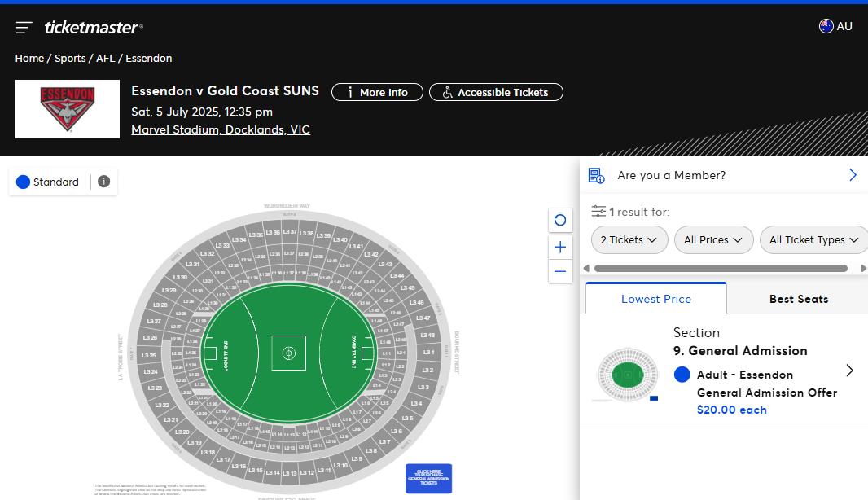Open the All Ticket Types dropdown
This screenshot has height=500, width=868.
813,239
